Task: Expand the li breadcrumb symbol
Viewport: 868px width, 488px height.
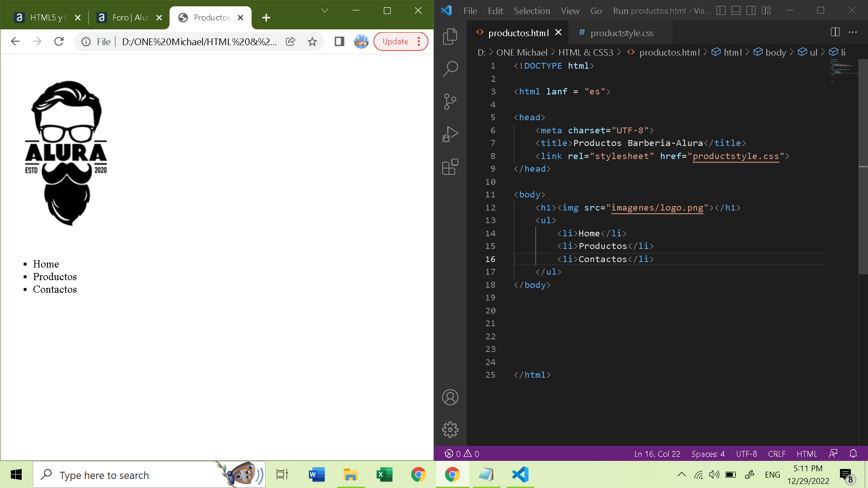Action: (838, 52)
